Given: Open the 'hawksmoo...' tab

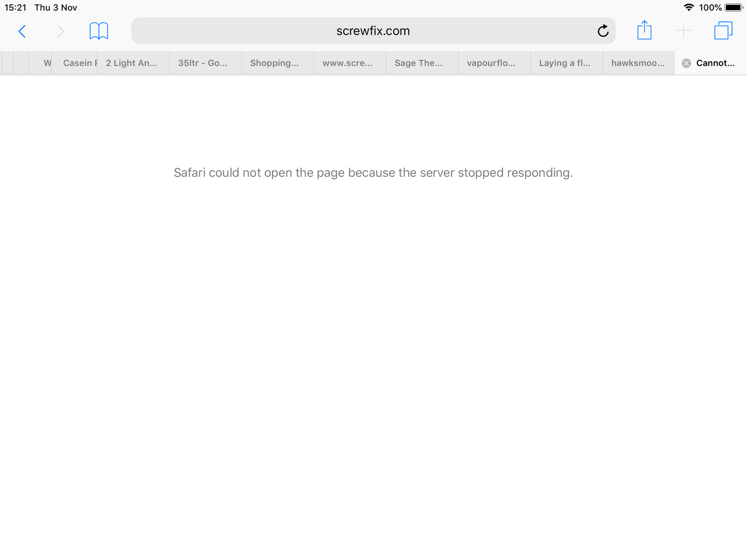Looking at the screenshot, I should [638, 63].
